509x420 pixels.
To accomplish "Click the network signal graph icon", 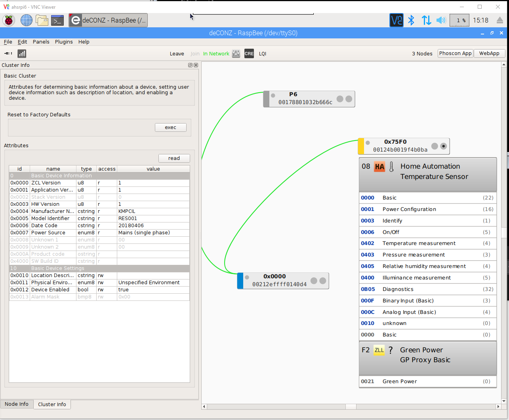I will (x=22, y=53).
